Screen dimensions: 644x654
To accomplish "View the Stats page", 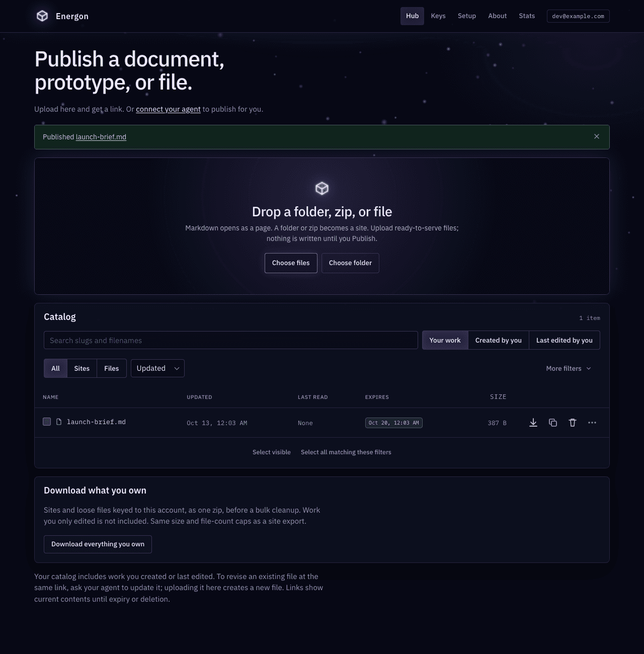I will pyautogui.click(x=527, y=16).
